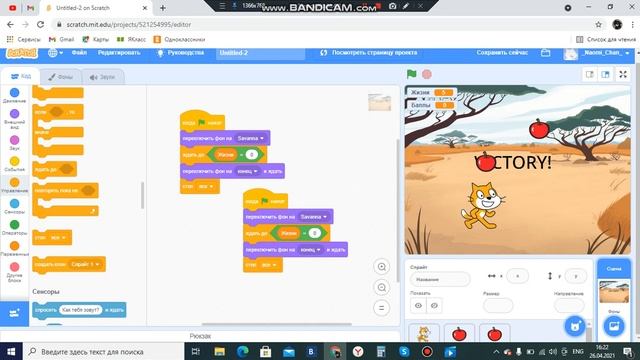Screen dimensions: 640x360
Task: Open the Sensing (Сенсоры) block category
Action: coord(14,206)
